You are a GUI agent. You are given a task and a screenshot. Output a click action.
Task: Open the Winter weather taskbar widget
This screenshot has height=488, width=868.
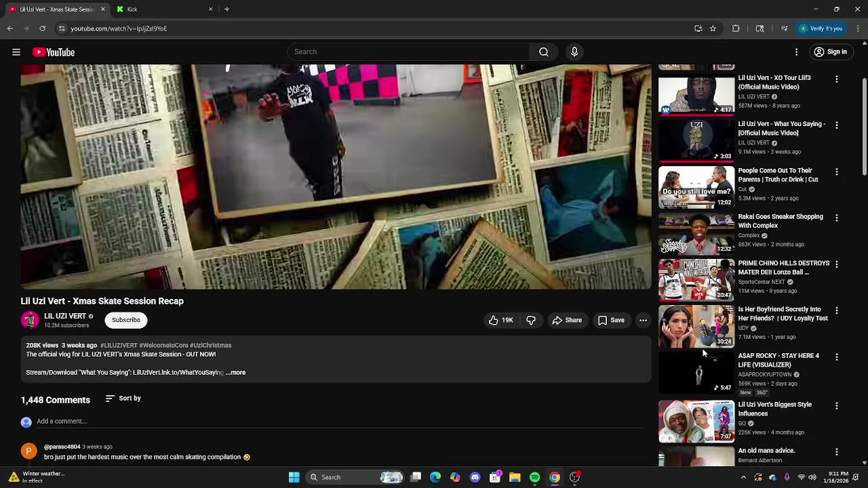[x=37, y=477]
